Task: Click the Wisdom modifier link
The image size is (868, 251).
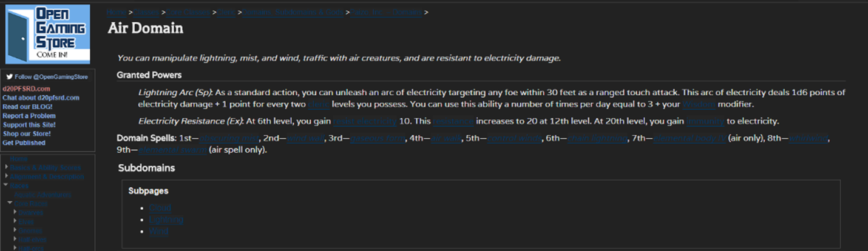Action: coord(700,104)
